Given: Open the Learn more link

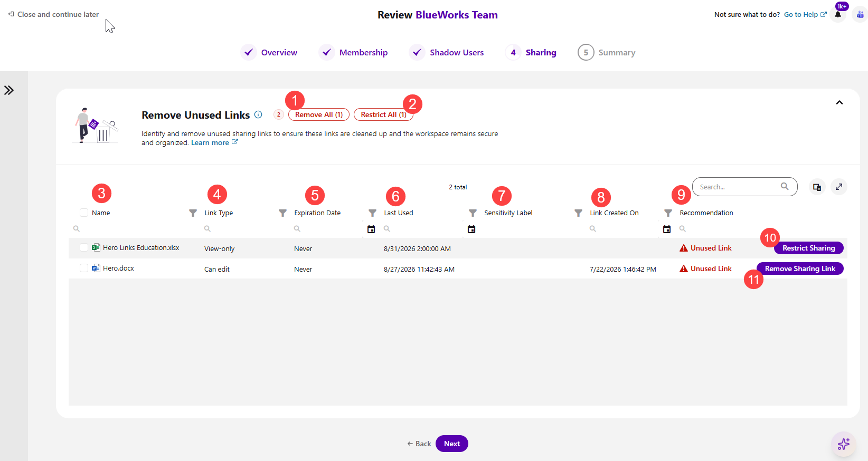Looking at the screenshot, I should pyautogui.click(x=214, y=142).
